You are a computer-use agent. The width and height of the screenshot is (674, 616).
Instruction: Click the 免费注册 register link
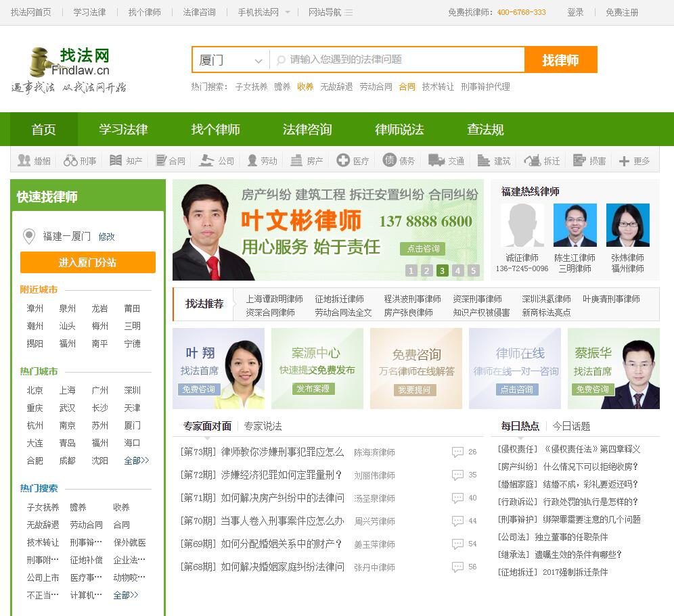[622, 12]
